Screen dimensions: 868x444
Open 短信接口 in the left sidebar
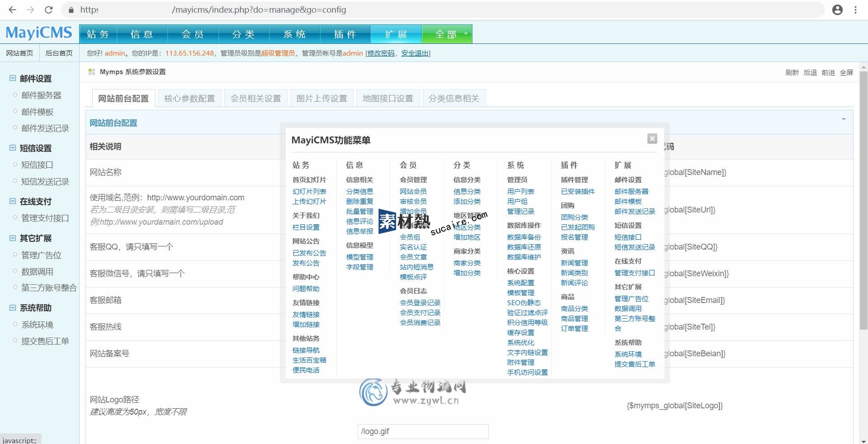click(38, 165)
